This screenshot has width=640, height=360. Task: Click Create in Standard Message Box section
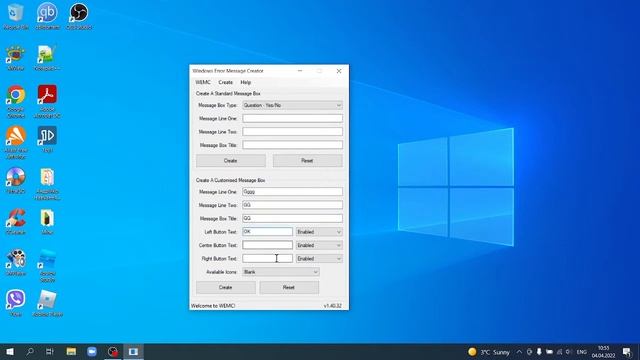[231, 161]
